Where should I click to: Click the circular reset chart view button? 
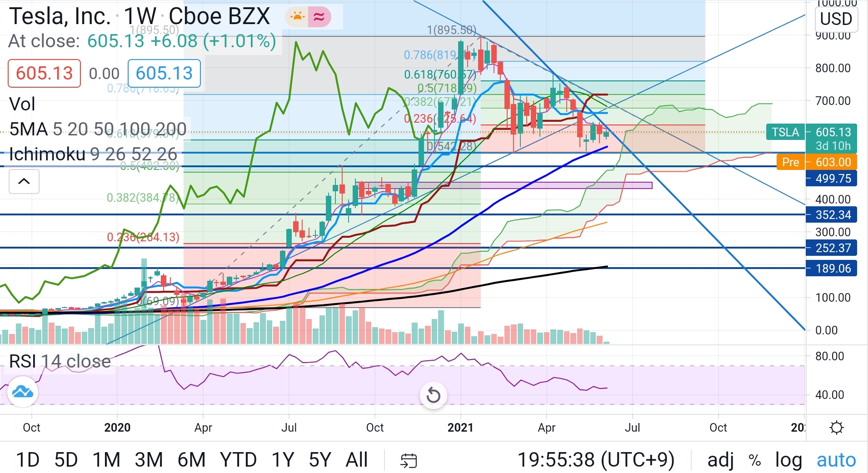click(434, 395)
